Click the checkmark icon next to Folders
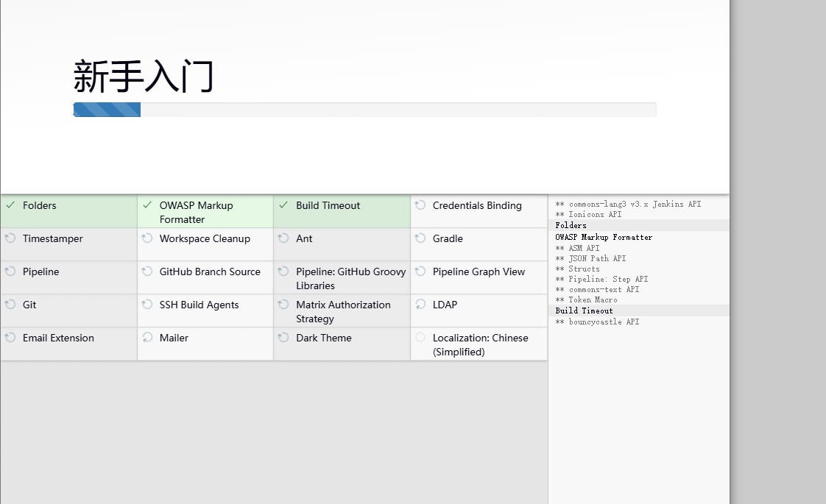The image size is (826, 504). pyautogui.click(x=10, y=205)
